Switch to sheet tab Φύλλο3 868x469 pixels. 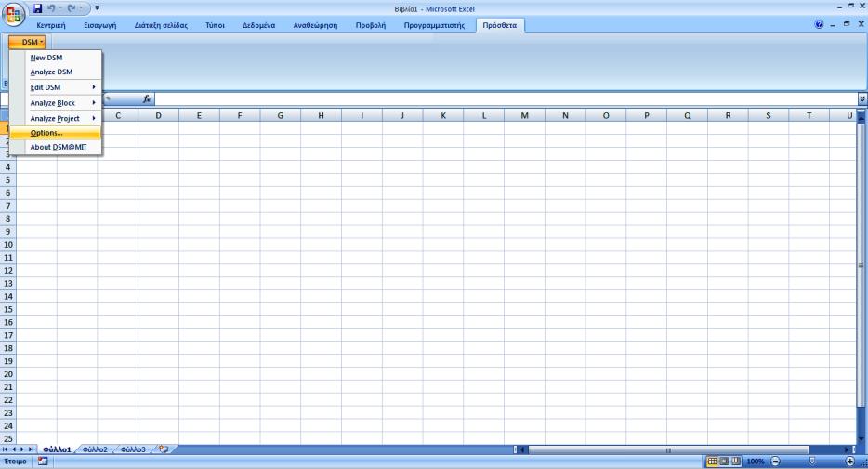click(133, 449)
